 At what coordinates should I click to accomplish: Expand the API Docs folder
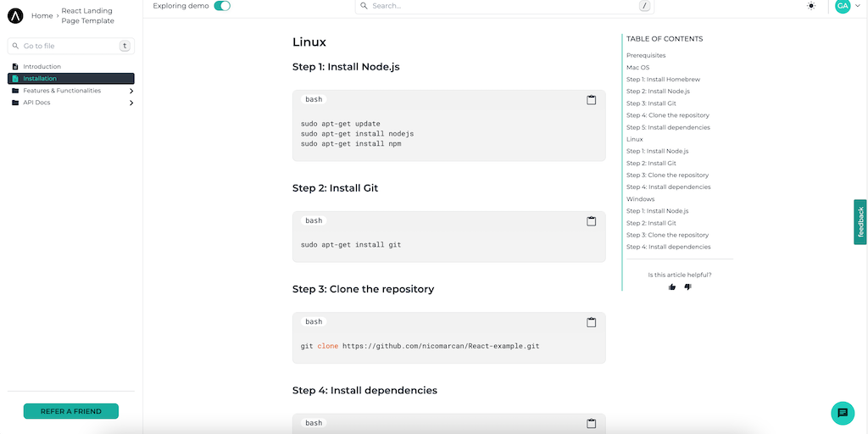[131, 103]
